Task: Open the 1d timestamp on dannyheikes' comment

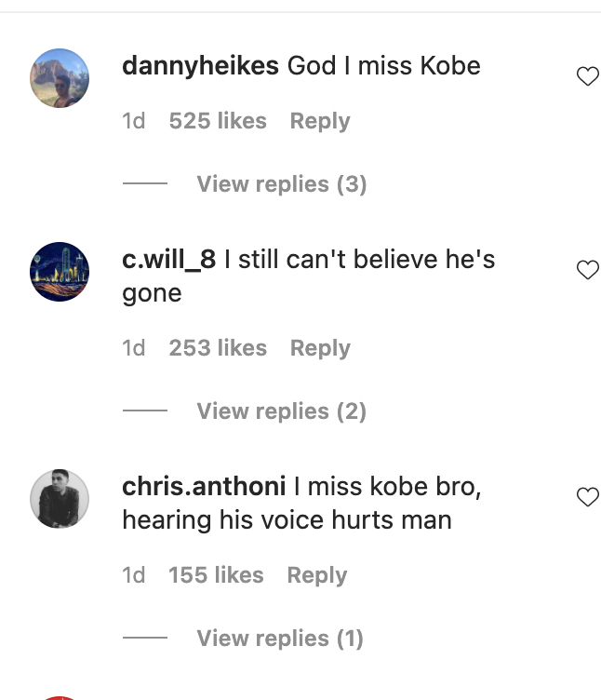Action: tap(133, 121)
